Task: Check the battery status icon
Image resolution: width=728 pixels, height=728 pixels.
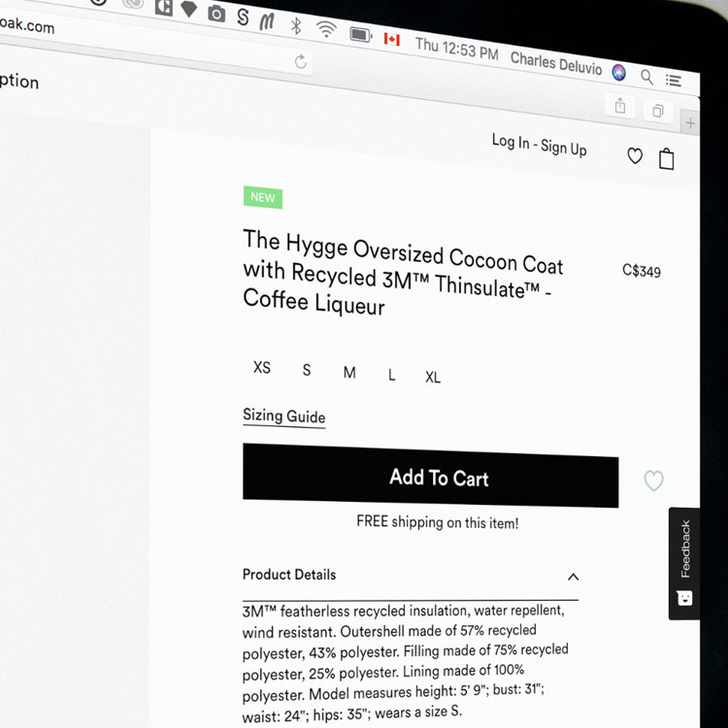Action: 361,35
